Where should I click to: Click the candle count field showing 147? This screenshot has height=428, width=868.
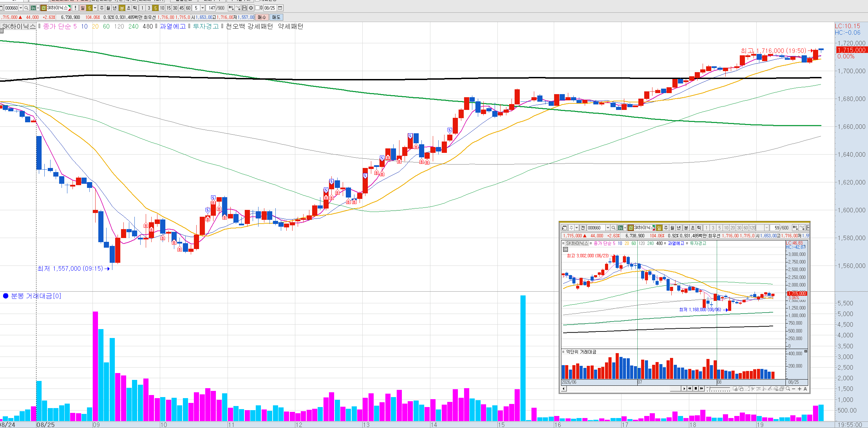[x=211, y=8]
